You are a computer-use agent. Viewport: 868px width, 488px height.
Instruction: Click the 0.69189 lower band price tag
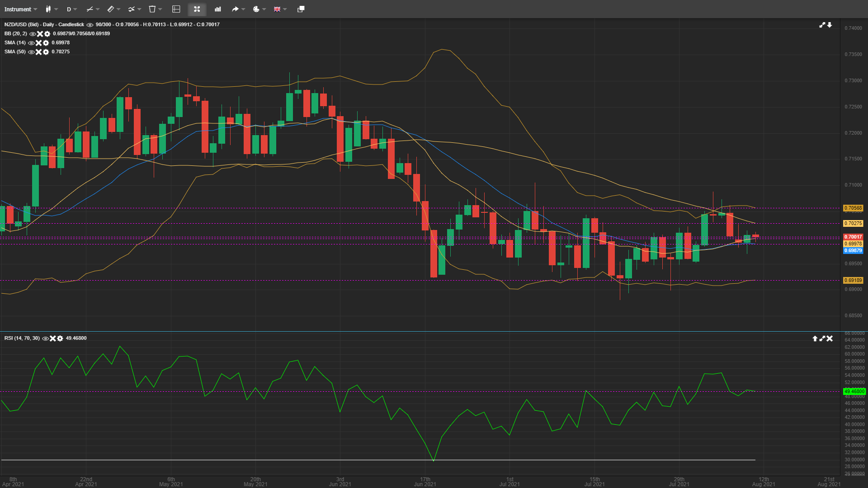(x=853, y=280)
